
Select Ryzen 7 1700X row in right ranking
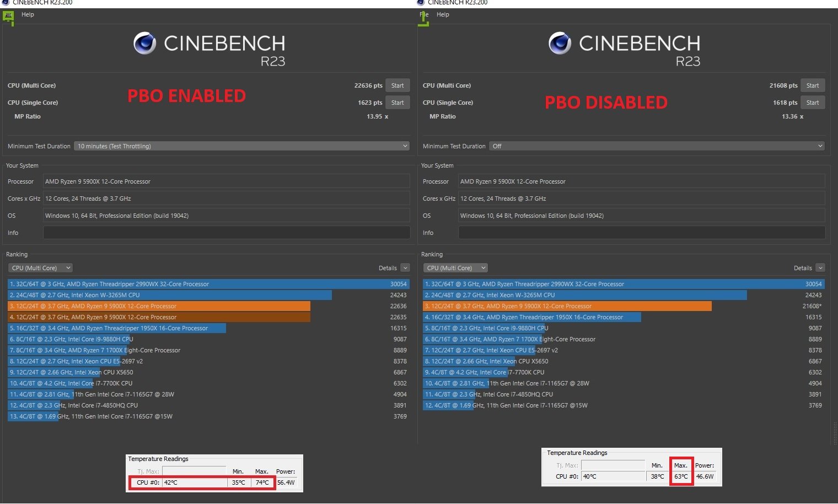tap(624, 339)
